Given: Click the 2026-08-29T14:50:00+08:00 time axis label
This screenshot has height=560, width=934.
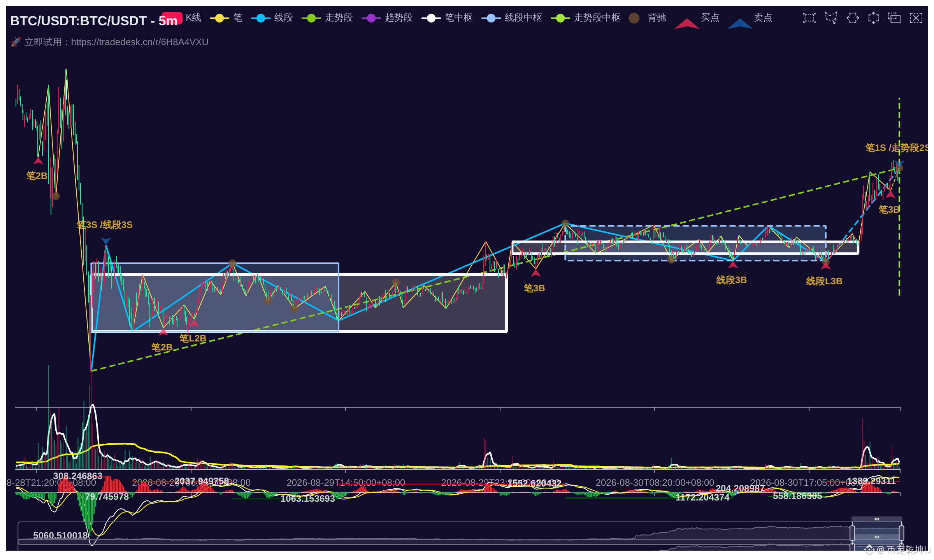Looking at the screenshot, I should 346,483.
